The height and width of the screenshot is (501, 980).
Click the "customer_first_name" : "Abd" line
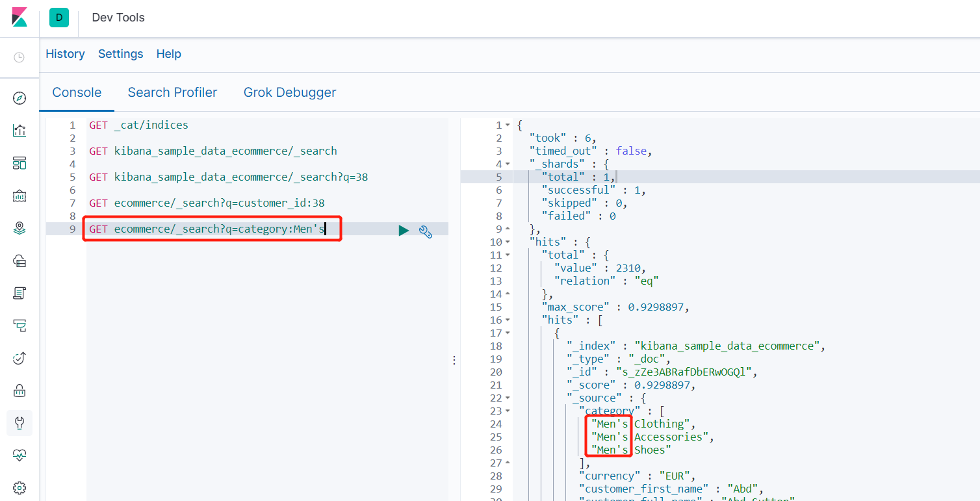click(x=671, y=489)
